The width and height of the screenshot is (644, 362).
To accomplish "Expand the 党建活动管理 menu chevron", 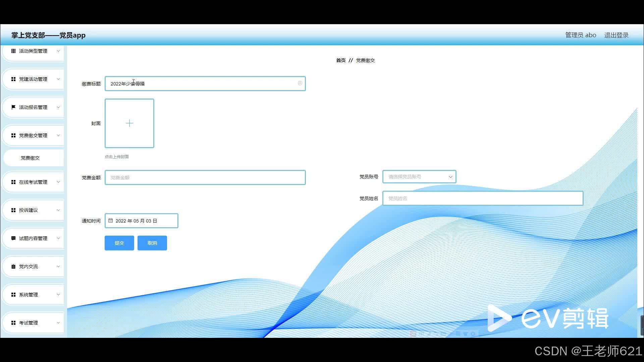I will coord(58,79).
